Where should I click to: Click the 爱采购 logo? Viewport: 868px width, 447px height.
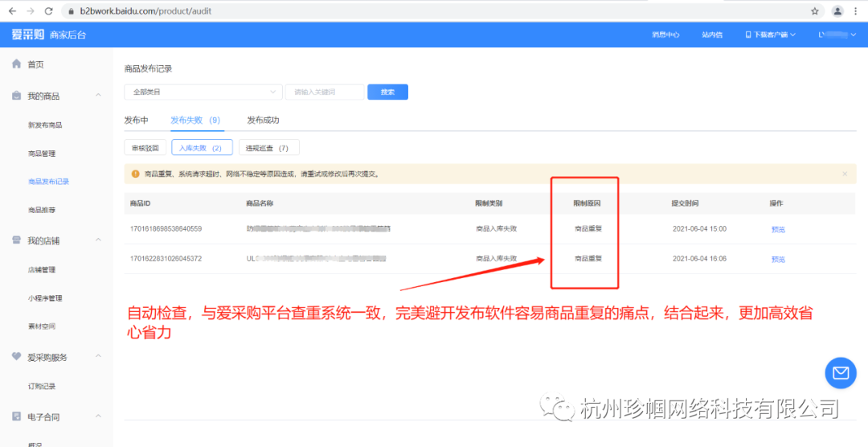(x=27, y=35)
